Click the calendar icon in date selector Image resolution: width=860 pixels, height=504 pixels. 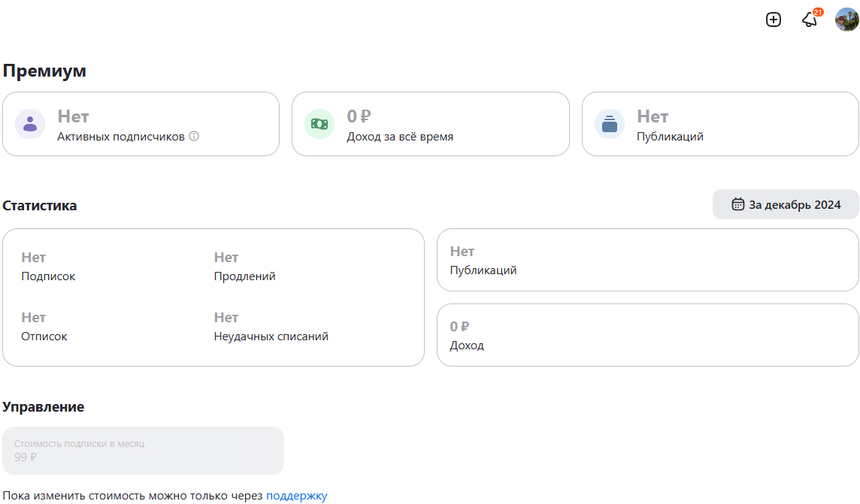738,204
